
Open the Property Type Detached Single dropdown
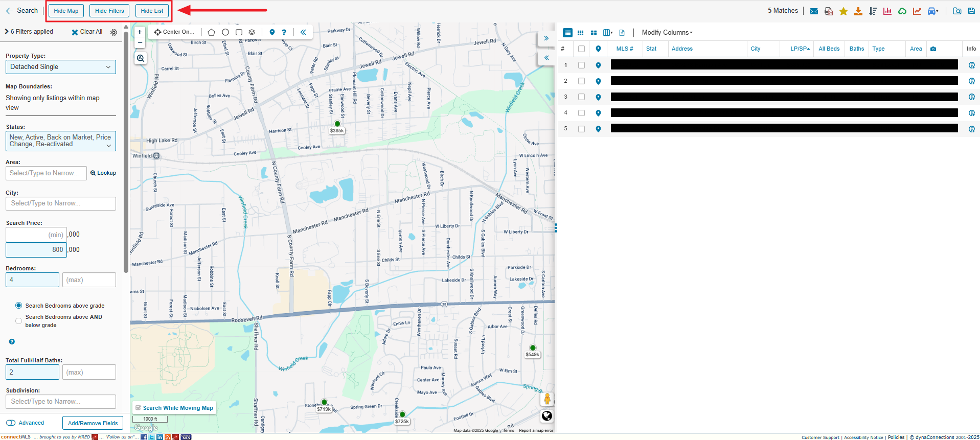click(61, 67)
